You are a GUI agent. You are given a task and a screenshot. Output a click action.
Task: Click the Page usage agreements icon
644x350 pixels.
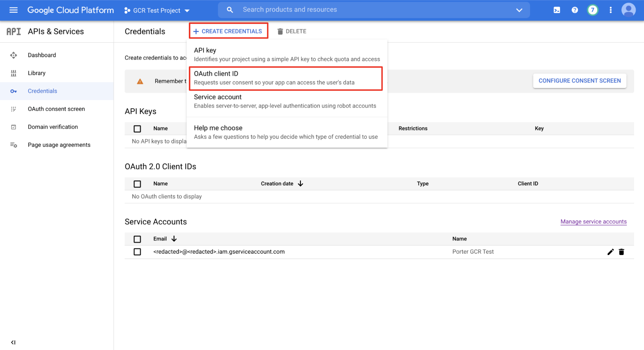click(x=13, y=145)
